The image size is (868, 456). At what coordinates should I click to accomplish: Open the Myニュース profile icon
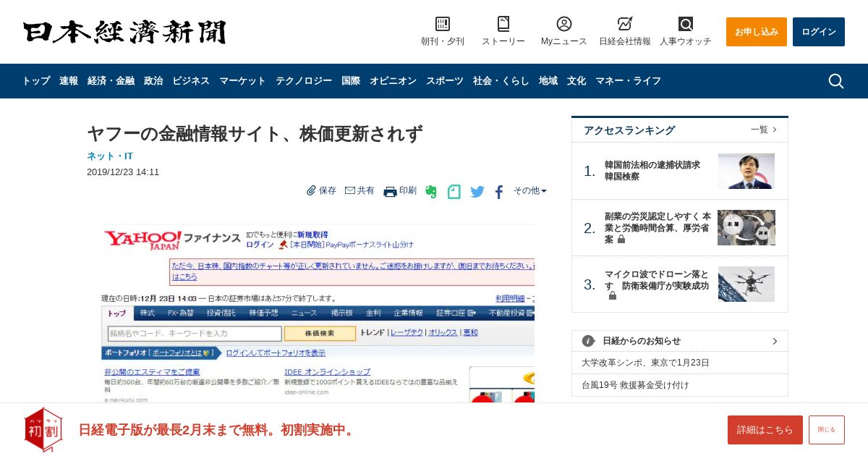pyautogui.click(x=564, y=24)
